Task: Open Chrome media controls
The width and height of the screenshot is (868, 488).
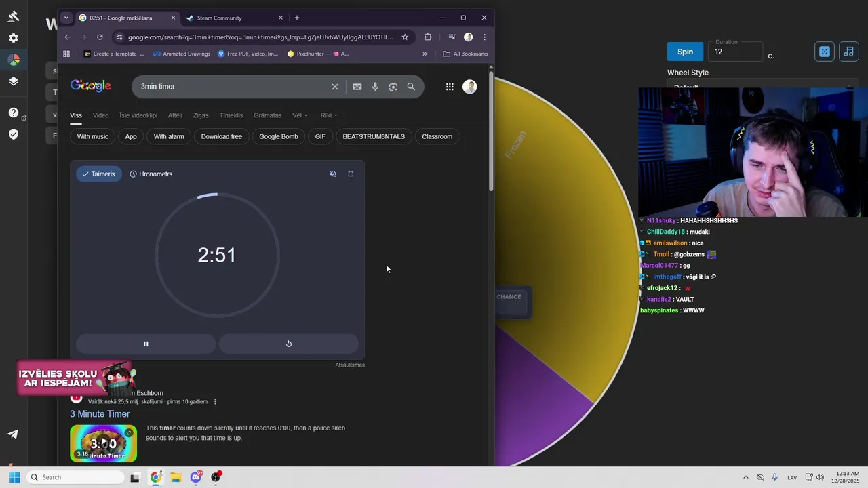Action: coord(452,37)
